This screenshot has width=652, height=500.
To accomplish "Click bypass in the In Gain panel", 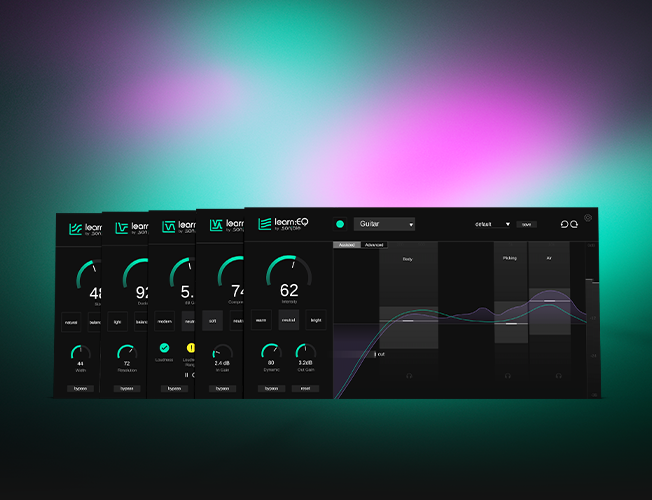I will (x=222, y=389).
